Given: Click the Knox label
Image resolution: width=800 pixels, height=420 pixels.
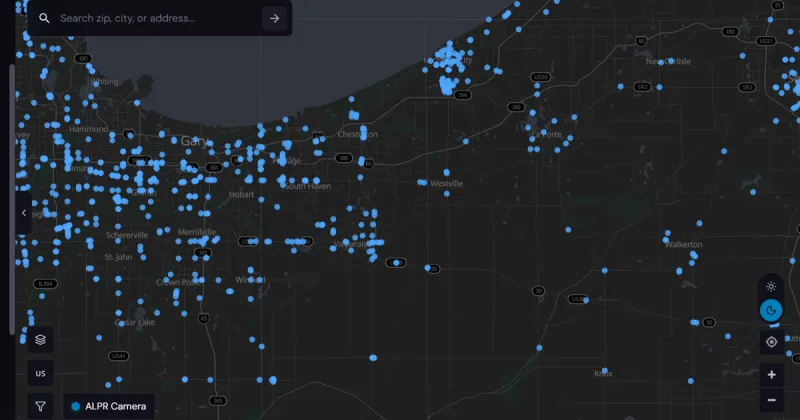Looking at the screenshot, I should pos(604,374).
